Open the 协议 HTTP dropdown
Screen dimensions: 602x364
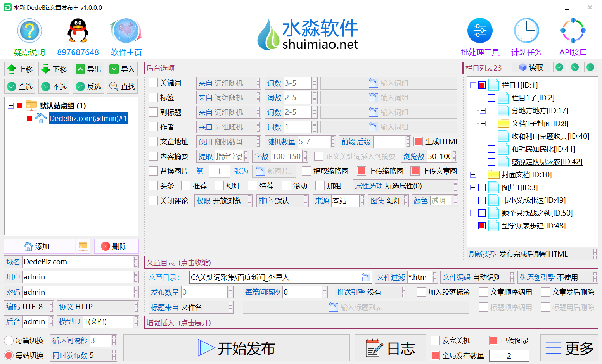[x=98, y=307]
